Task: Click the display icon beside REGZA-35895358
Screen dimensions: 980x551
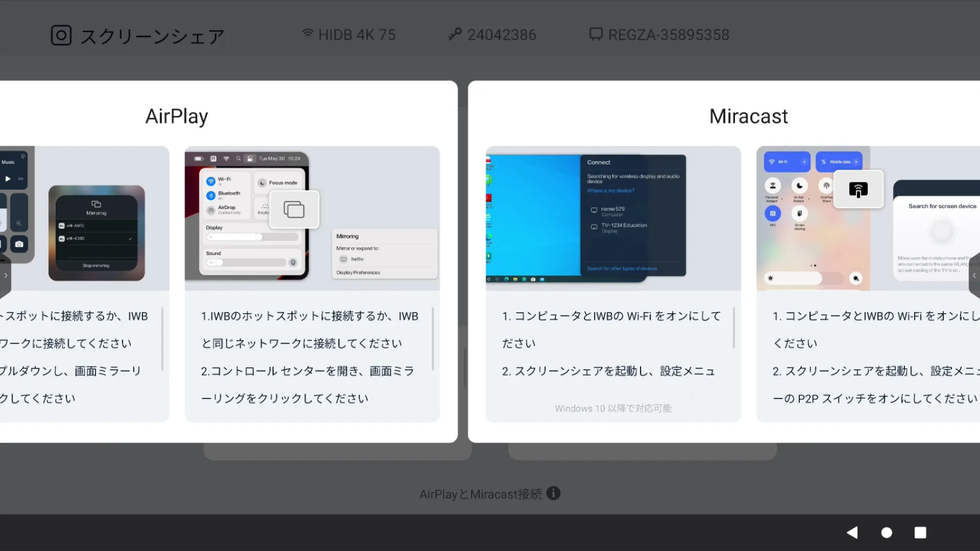Action: click(x=596, y=34)
